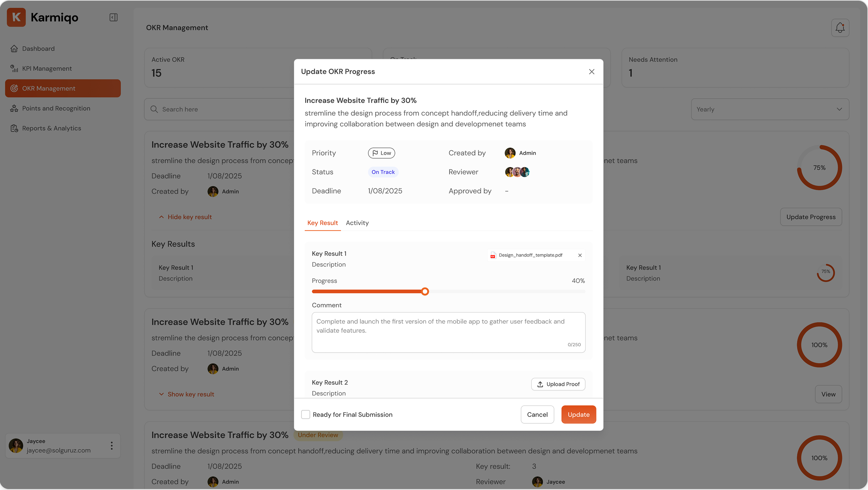Open the user menu three-dots icon
Image resolution: width=868 pixels, height=490 pixels.
click(x=111, y=446)
